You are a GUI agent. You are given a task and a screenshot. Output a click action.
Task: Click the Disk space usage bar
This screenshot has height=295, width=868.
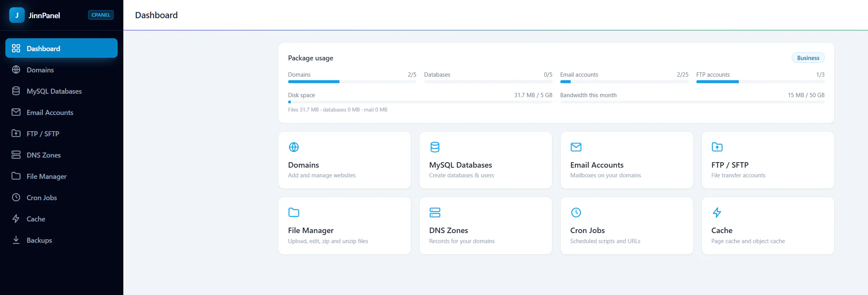coord(420,102)
